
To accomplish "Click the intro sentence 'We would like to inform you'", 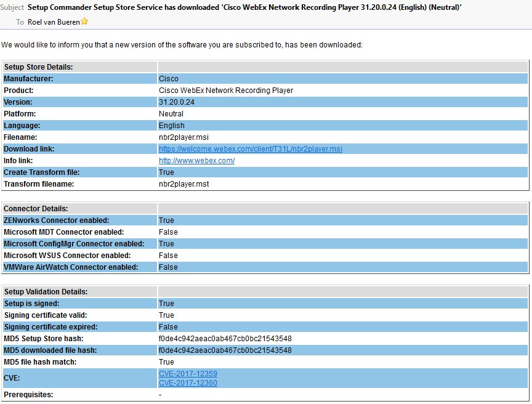I will click(182, 45).
